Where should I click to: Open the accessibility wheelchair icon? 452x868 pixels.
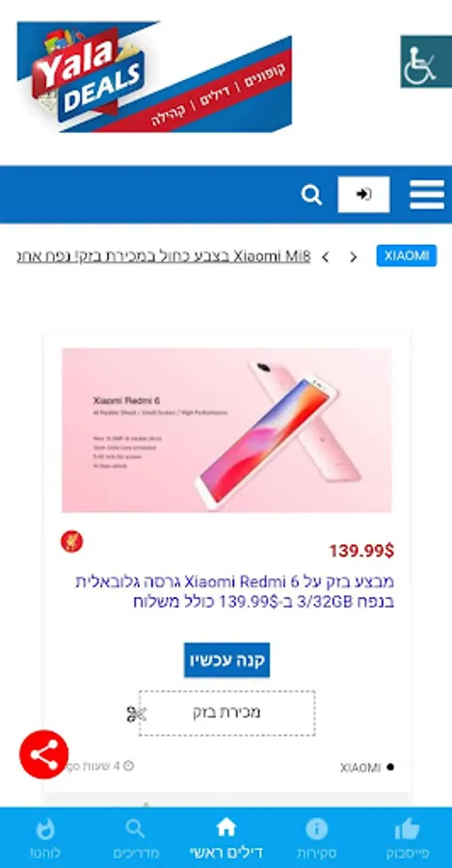(x=426, y=62)
